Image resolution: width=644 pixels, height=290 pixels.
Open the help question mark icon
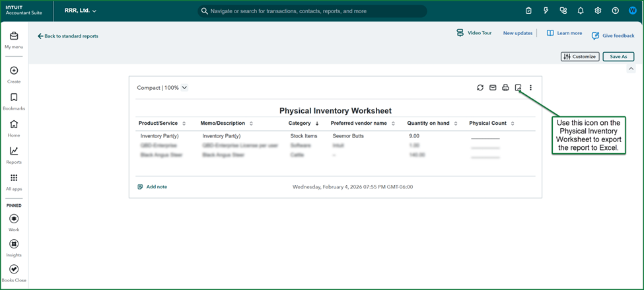[615, 11]
